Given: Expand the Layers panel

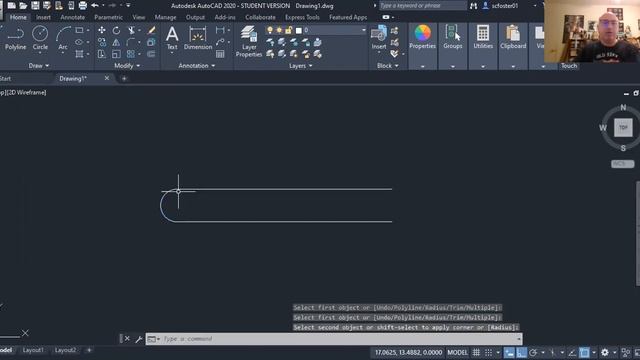Looking at the screenshot, I should [x=300, y=66].
